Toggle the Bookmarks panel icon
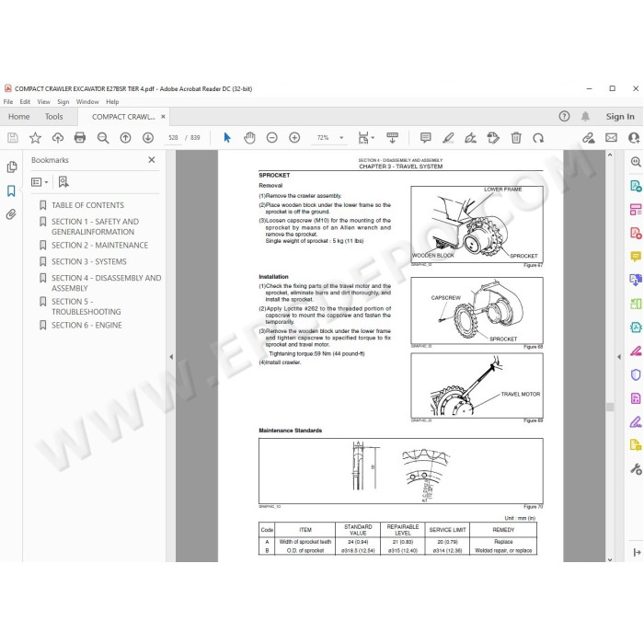Image resolution: width=644 pixels, height=644 pixels. 11,190
